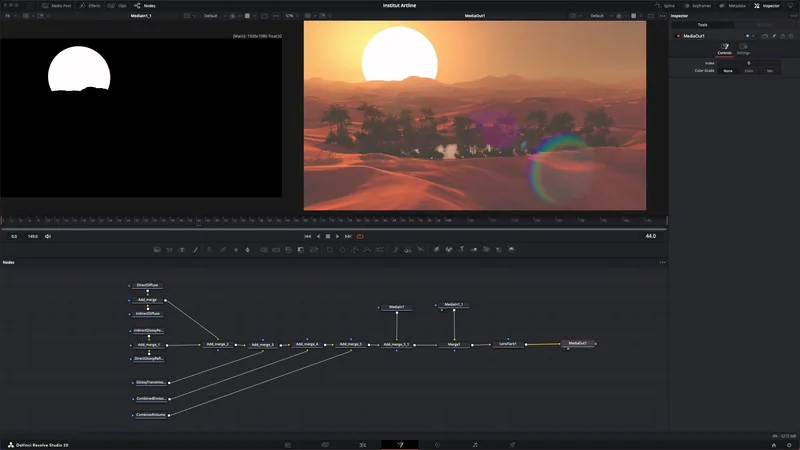800x450 pixels.
Task: Open the Metadata panel
Action: [732, 6]
